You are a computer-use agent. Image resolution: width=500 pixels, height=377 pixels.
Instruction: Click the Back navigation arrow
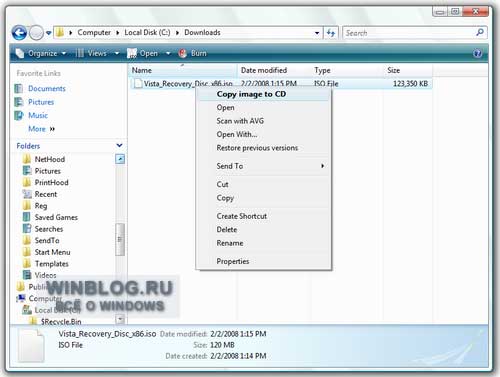coord(19,33)
